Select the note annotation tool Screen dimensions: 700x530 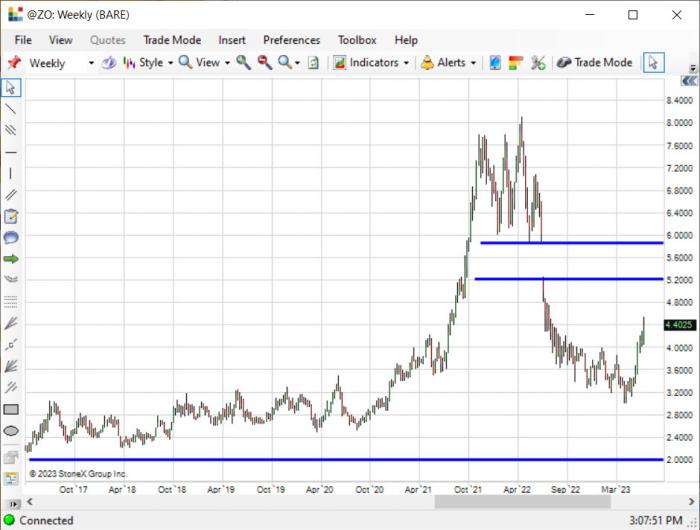11,217
